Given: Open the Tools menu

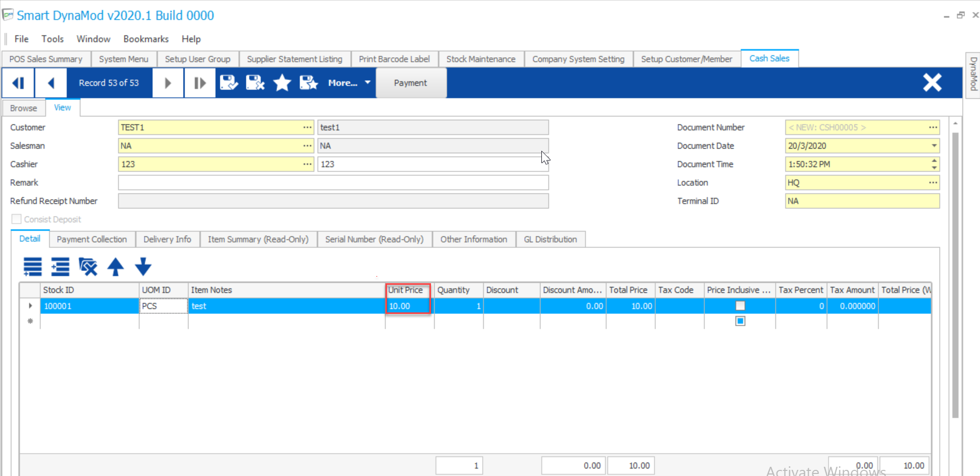Looking at the screenshot, I should click(53, 39).
